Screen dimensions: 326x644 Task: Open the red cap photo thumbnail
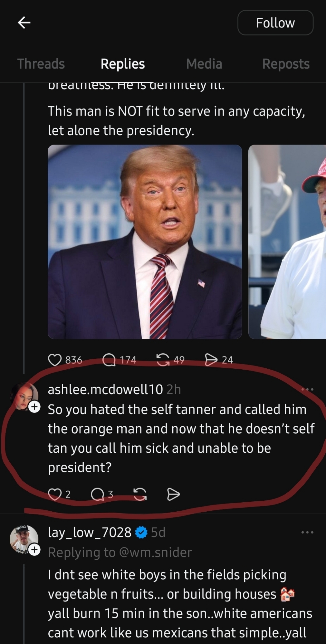(287, 242)
